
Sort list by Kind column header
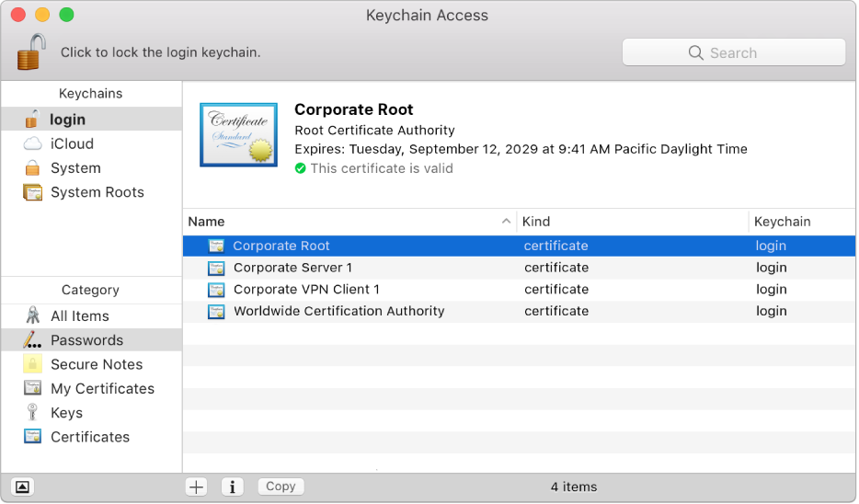coord(632,222)
